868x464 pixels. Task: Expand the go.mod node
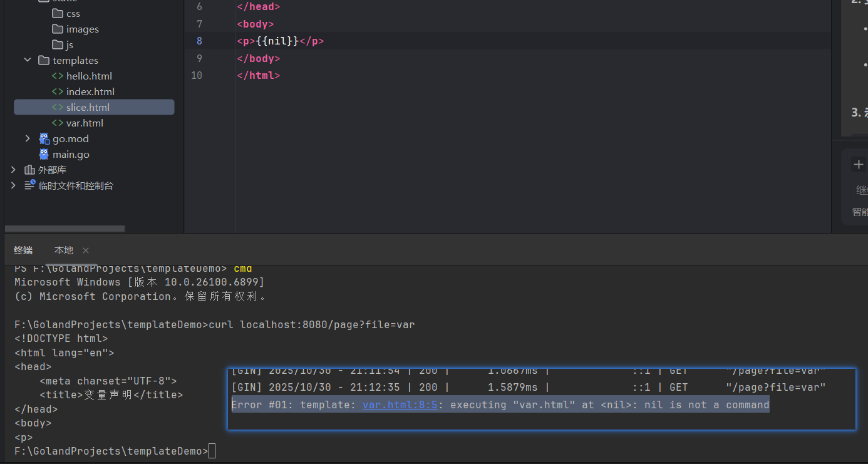click(x=28, y=138)
